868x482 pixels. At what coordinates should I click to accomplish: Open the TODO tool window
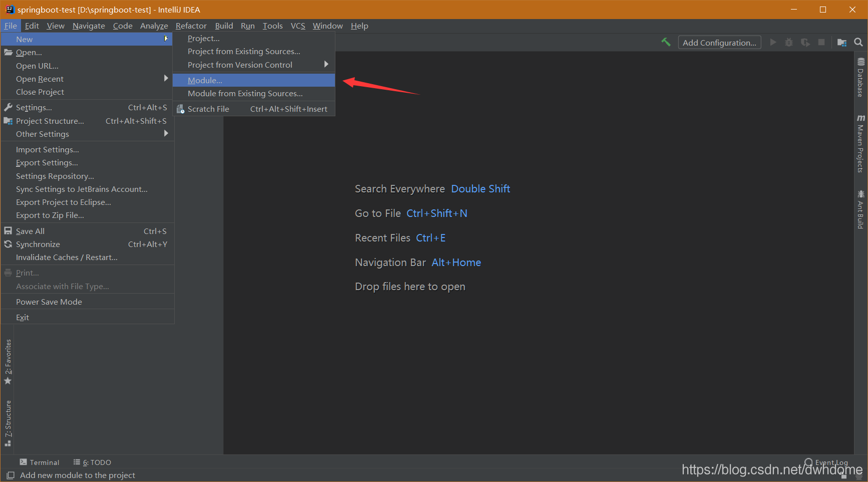pyautogui.click(x=92, y=462)
